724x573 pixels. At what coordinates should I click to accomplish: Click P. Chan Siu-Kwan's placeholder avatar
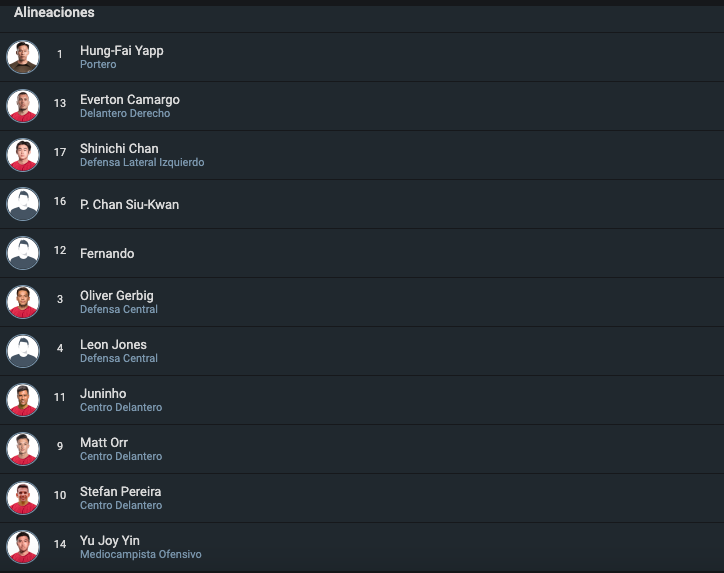click(x=23, y=204)
